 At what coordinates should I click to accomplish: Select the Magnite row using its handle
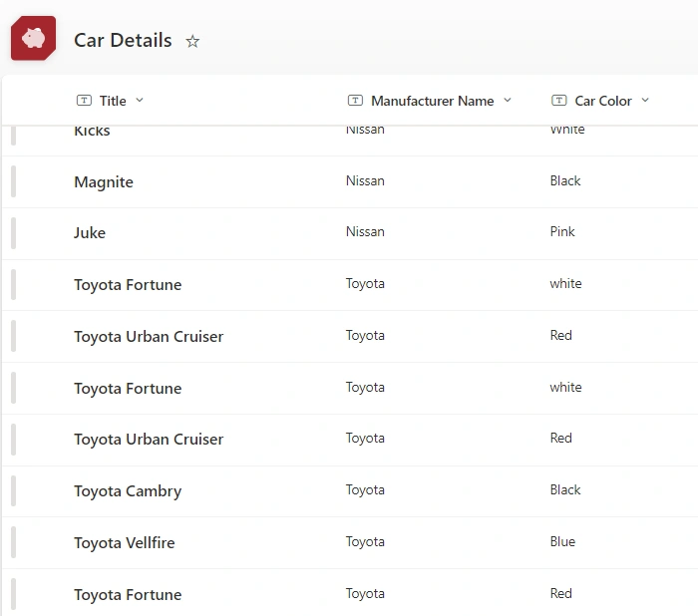(x=13, y=181)
